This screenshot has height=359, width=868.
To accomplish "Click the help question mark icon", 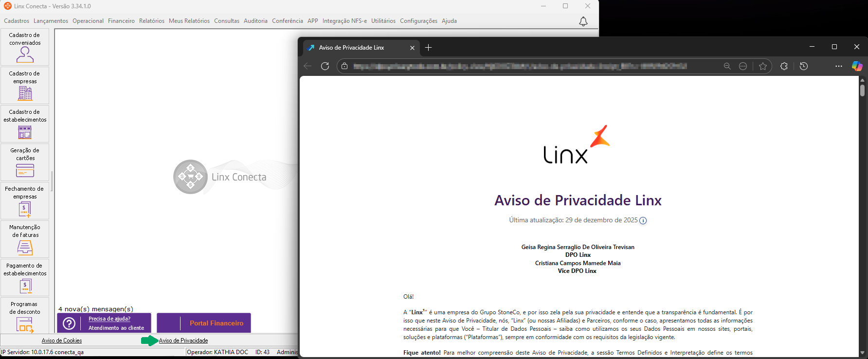I will pos(69,323).
